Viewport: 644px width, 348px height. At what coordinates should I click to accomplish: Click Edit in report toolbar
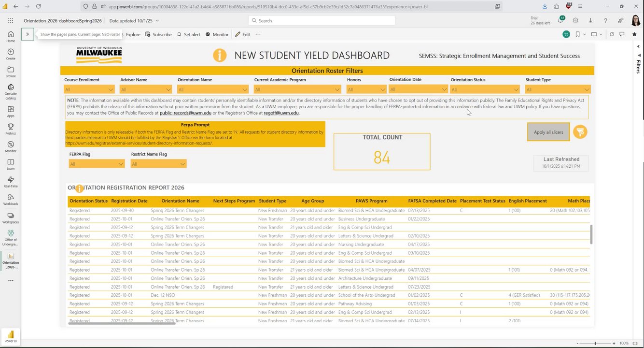pos(243,34)
